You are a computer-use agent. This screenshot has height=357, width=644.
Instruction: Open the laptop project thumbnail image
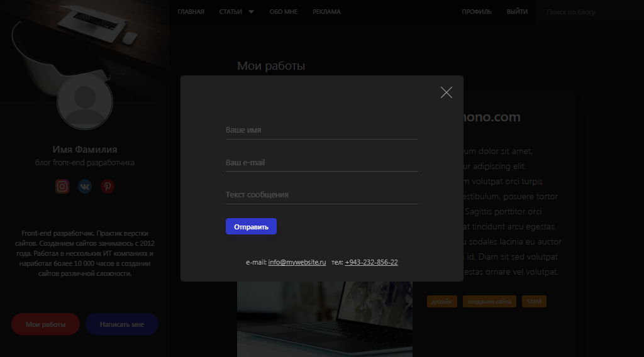click(x=325, y=319)
